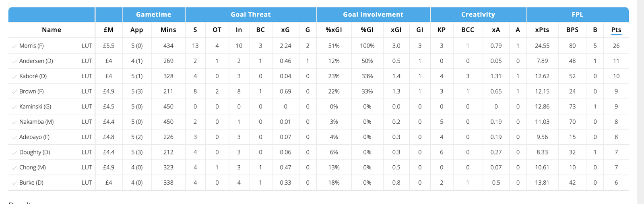Sort by the BPS column header
Viewport: 644px width, 204px height.
pos(572,30)
